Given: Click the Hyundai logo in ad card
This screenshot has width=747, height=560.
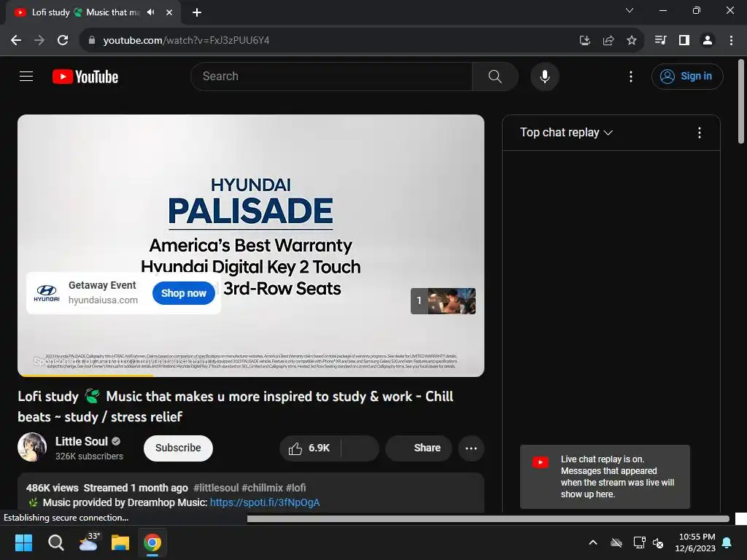Looking at the screenshot, I should coord(47,293).
